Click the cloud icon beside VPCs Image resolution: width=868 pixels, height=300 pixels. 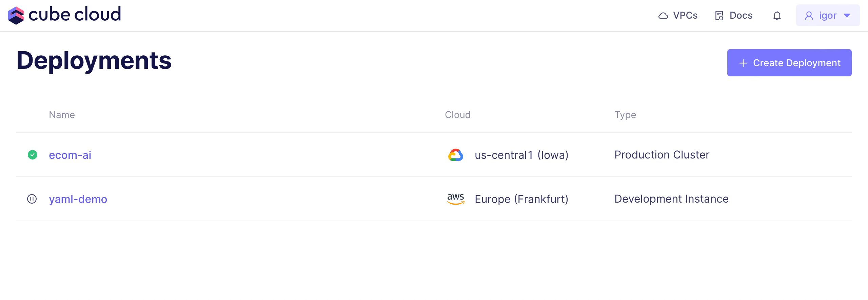coord(663,16)
